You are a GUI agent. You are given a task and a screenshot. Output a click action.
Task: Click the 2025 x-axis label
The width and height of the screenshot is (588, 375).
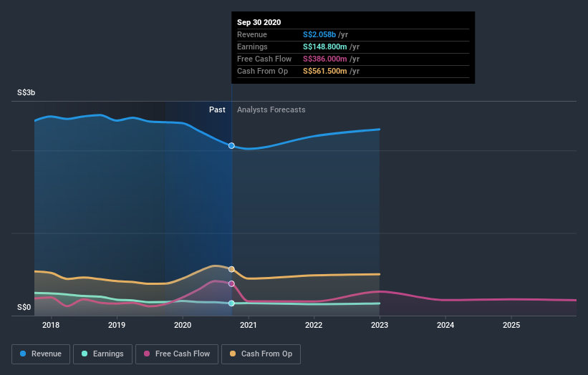[x=511, y=325]
